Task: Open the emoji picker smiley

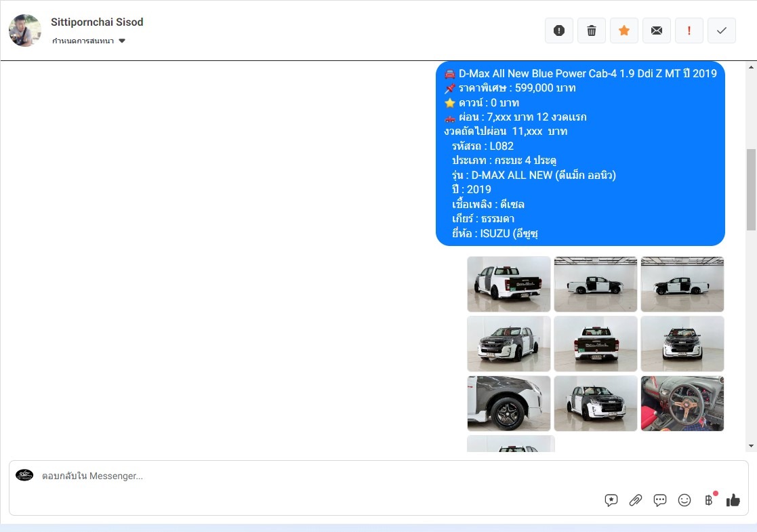Action: pyautogui.click(x=684, y=500)
